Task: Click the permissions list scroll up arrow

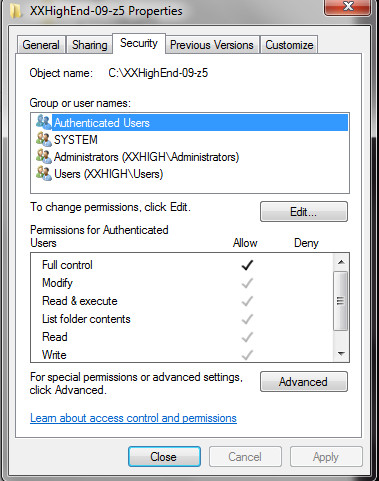Action: pyautogui.click(x=341, y=262)
